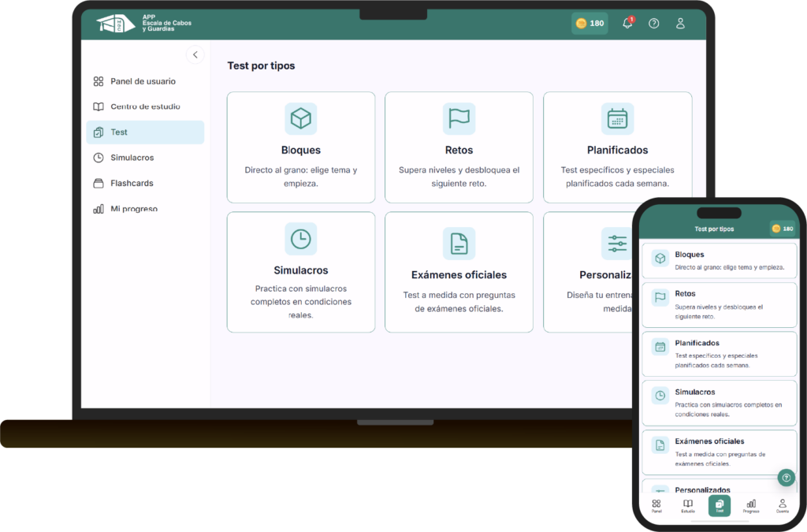Tap Planificados calendar icon on phone
The image size is (807, 532).
coord(660,347)
